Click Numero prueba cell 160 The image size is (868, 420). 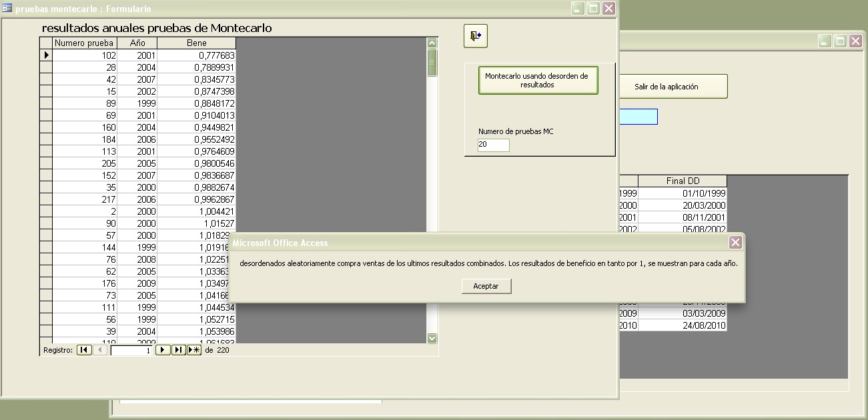(x=85, y=128)
